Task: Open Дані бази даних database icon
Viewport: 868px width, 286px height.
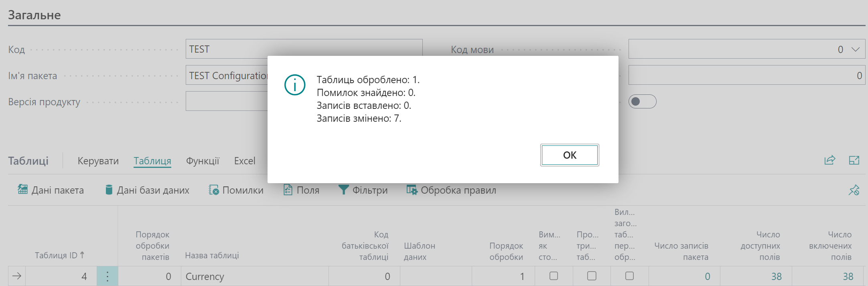Action: 109,190
